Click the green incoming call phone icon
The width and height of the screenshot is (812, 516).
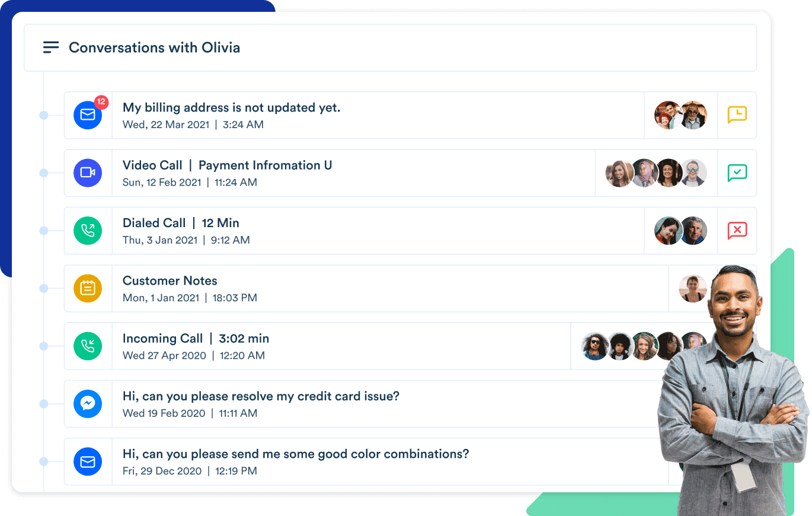[x=88, y=346]
